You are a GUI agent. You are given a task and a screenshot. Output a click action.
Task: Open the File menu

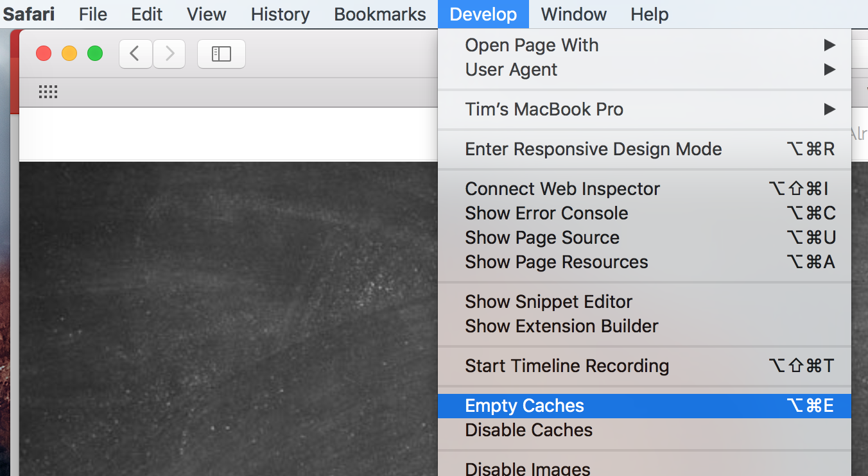point(93,14)
